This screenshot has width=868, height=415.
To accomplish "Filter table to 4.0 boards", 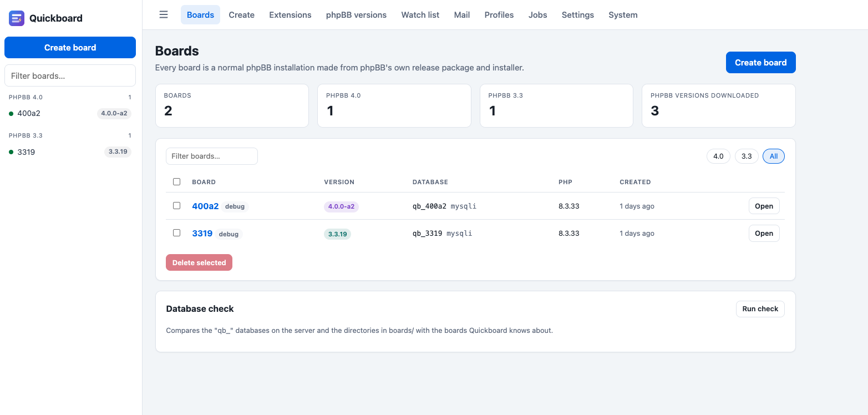I will coord(718,156).
